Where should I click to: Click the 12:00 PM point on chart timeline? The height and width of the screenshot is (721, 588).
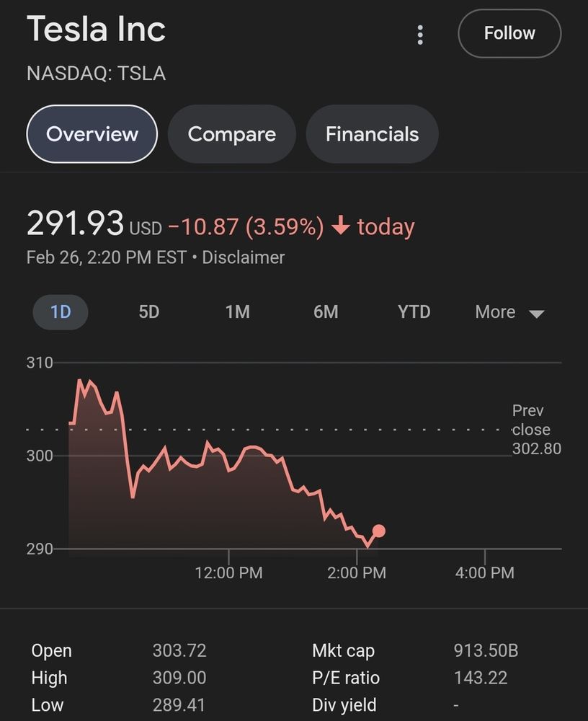click(228, 573)
